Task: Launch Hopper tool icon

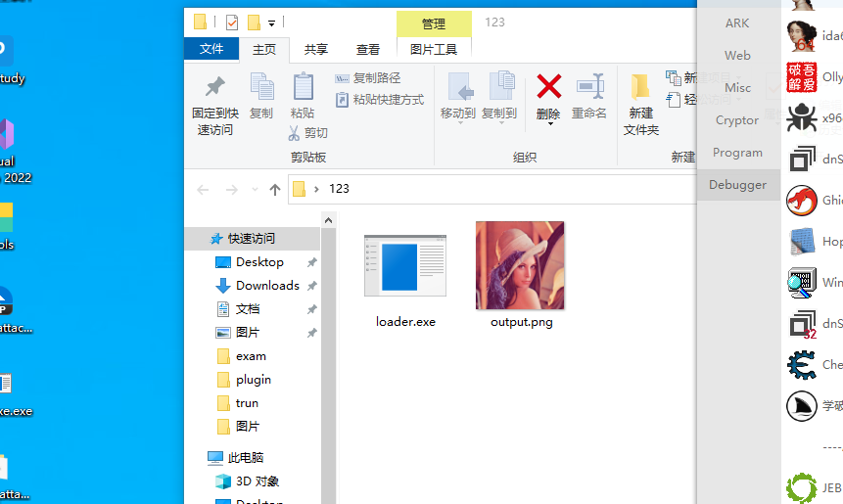Action: [802, 242]
